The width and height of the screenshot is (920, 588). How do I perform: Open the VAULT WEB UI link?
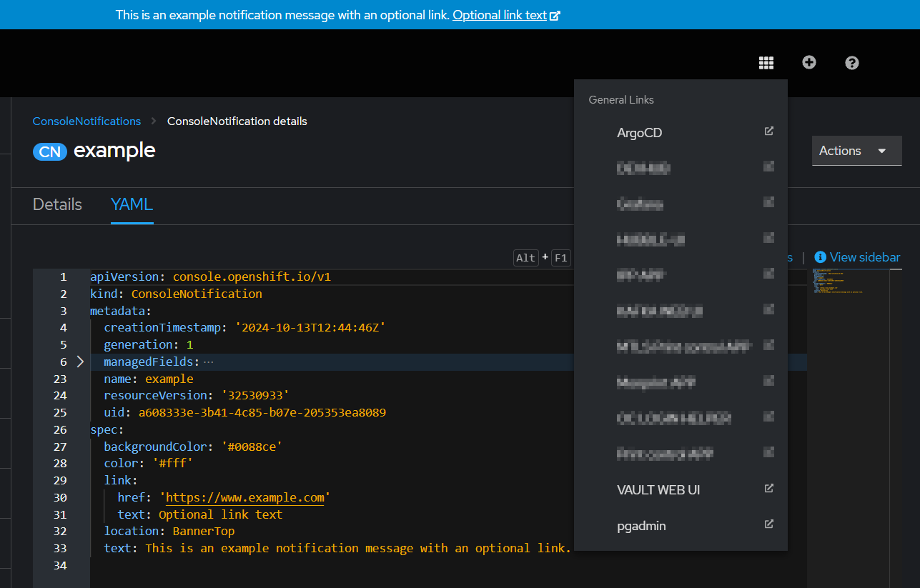[658, 490]
